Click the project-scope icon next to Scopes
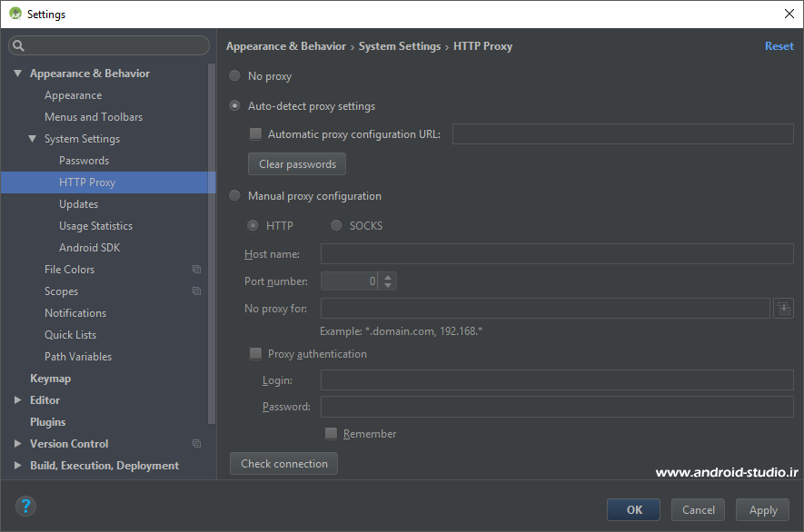 pos(196,291)
